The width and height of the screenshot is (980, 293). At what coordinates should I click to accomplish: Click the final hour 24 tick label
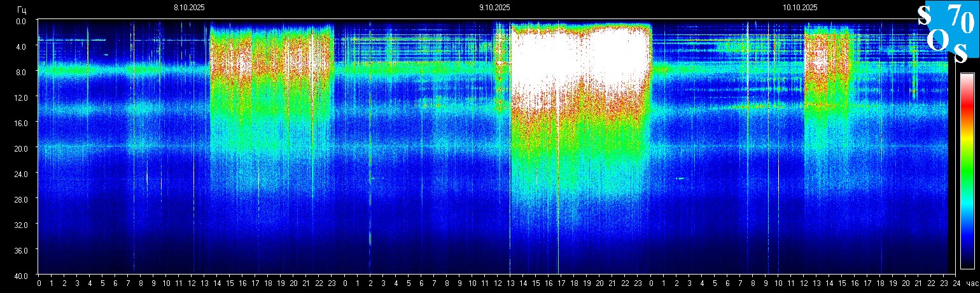[956, 283]
